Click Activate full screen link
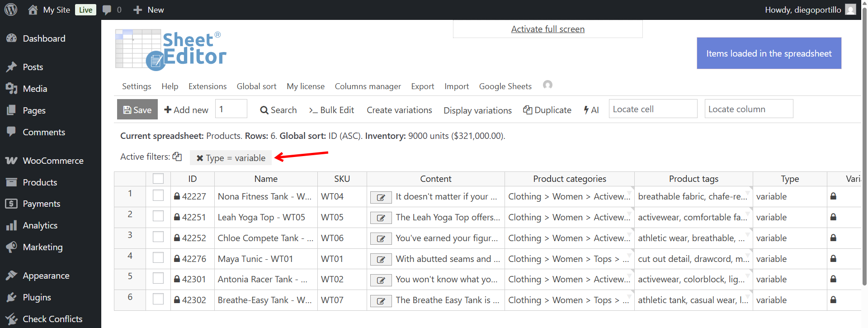This screenshot has height=328, width=868. (547, 29)
